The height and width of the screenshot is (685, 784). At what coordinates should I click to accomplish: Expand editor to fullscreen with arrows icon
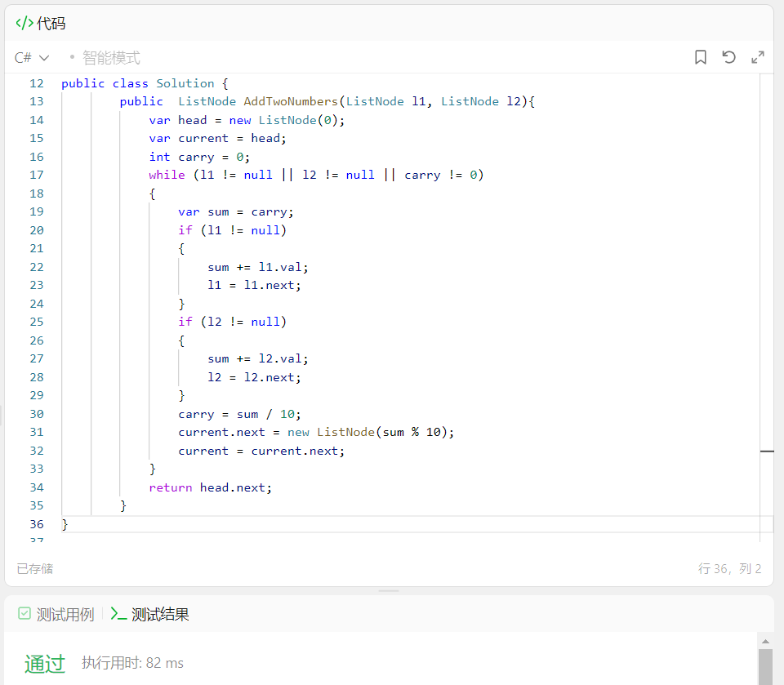(758, 57)
